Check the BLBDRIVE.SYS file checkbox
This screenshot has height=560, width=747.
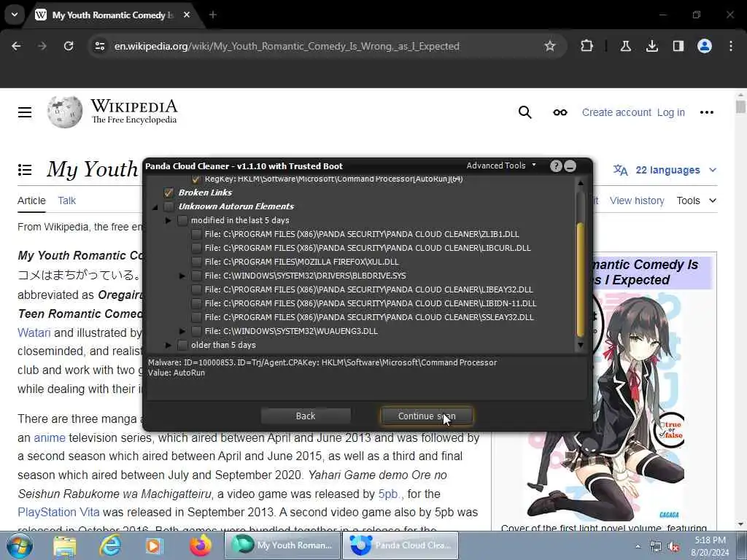[196, 275]
